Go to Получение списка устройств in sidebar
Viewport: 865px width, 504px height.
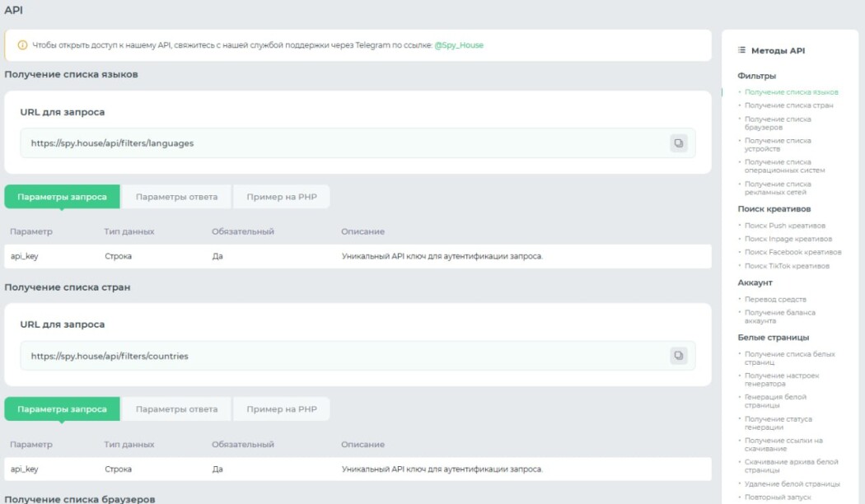coord(778,144)
